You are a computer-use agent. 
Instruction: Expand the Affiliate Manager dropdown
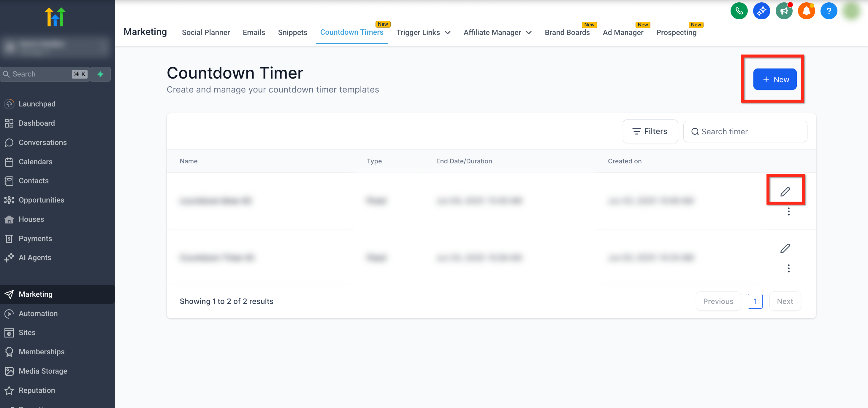click(x=497, y=32)
